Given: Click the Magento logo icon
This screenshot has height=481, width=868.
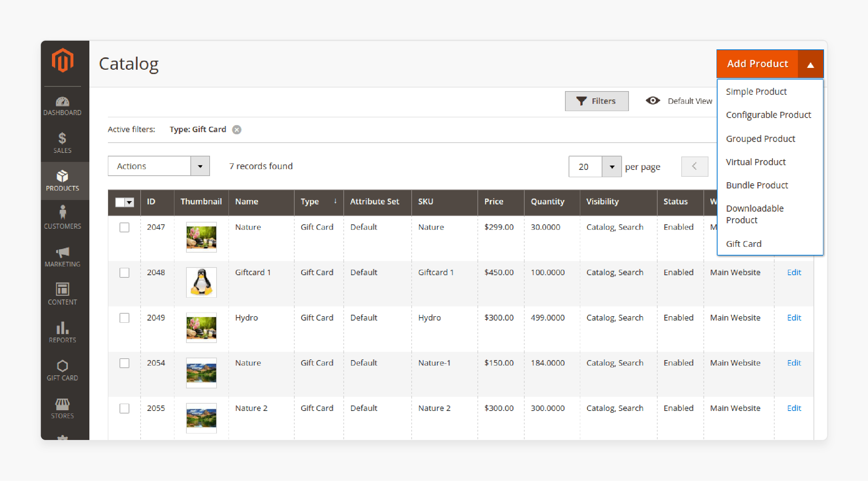Looking at the screenshot, I should 62,60.
